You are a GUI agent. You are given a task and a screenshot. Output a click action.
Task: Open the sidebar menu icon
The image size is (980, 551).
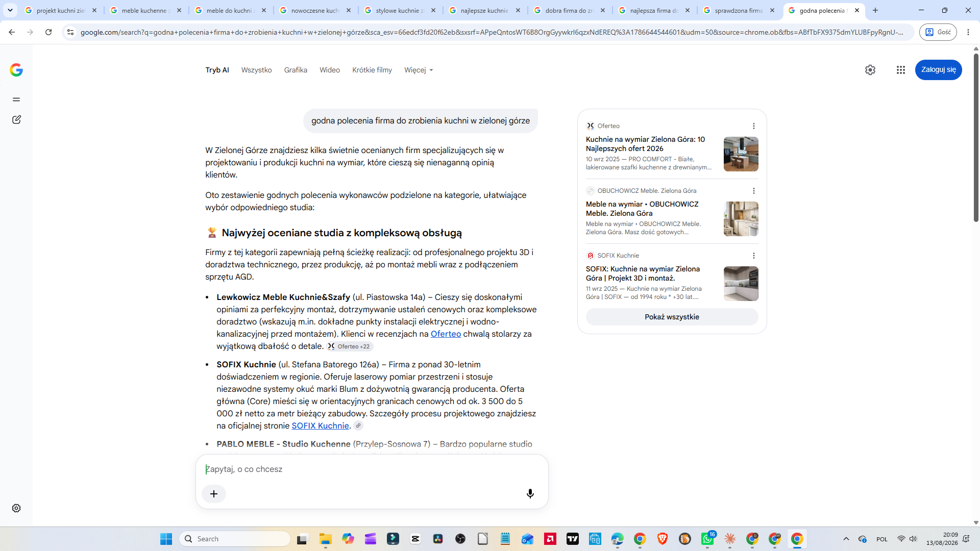pos(16,99)
